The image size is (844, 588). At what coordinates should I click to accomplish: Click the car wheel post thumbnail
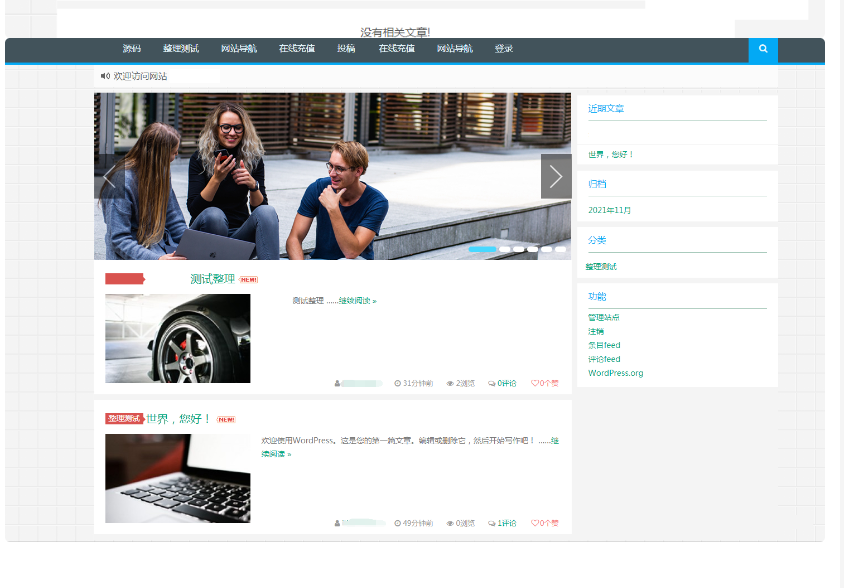(178, 338)
